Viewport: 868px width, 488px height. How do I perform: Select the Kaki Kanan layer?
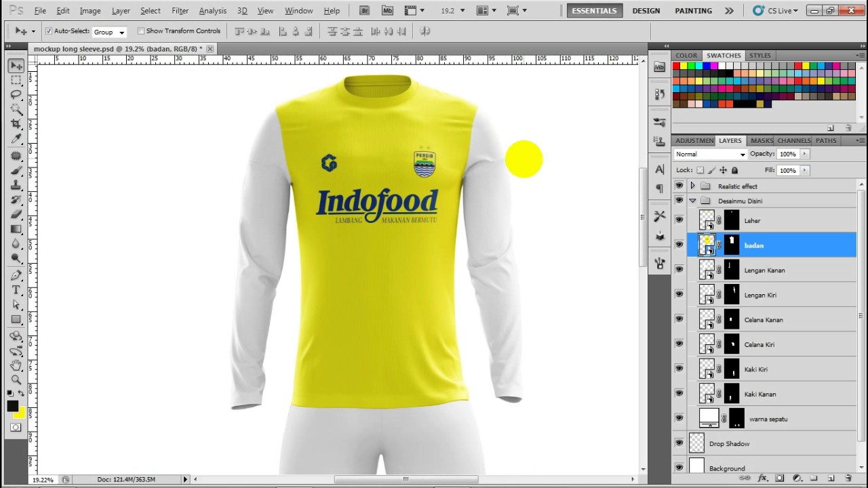[x=772, y=394]
